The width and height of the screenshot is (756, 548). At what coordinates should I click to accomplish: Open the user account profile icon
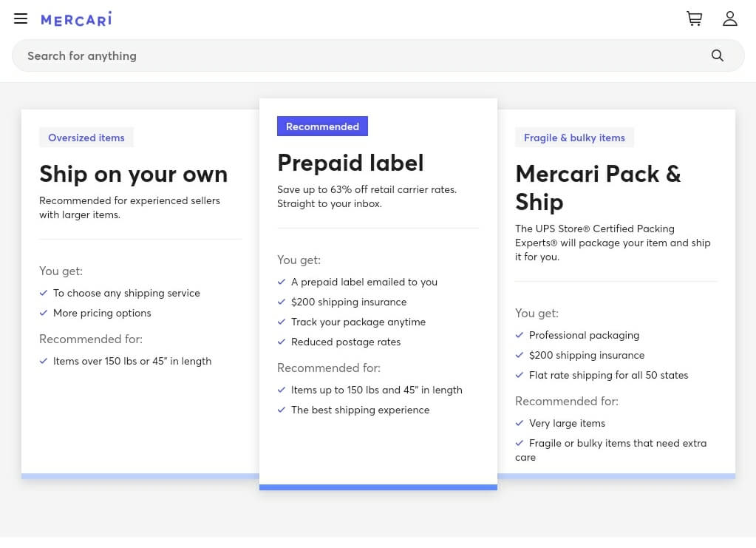click(x=730, y=18)
